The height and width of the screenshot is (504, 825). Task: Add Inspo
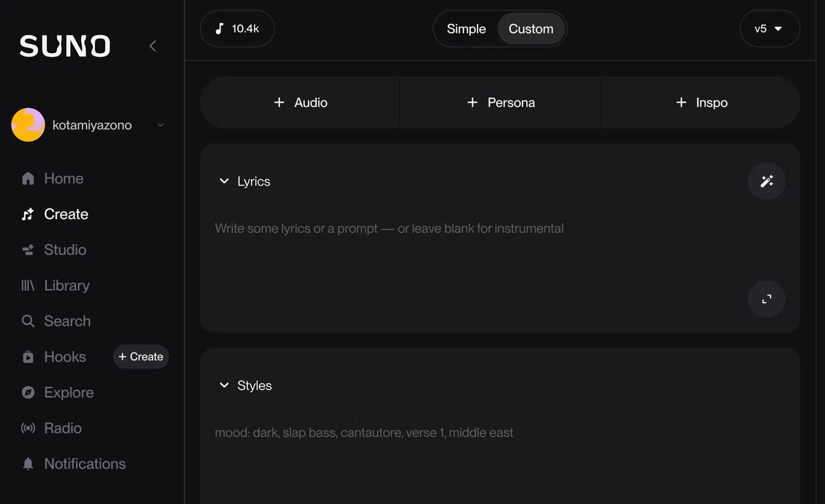(x=701, y=102)
